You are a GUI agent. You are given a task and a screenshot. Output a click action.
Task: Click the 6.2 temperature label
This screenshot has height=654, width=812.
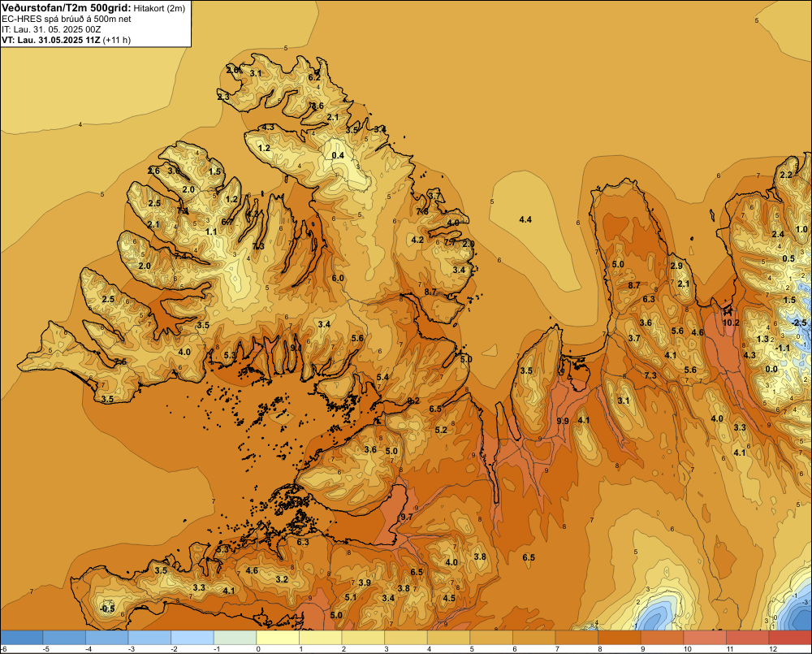(x=313, y=77)
